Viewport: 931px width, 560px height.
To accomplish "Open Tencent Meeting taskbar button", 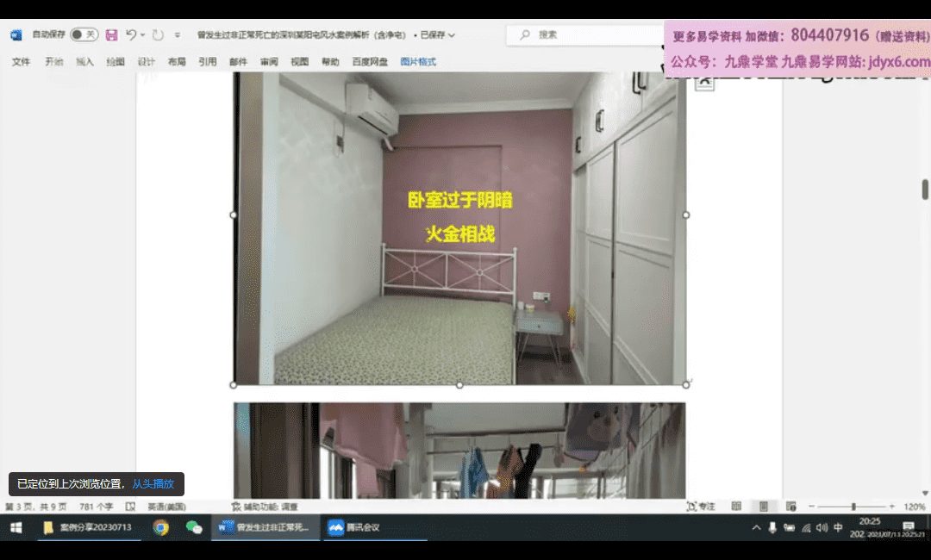I will pyautogui.click(x=353, y=527).
